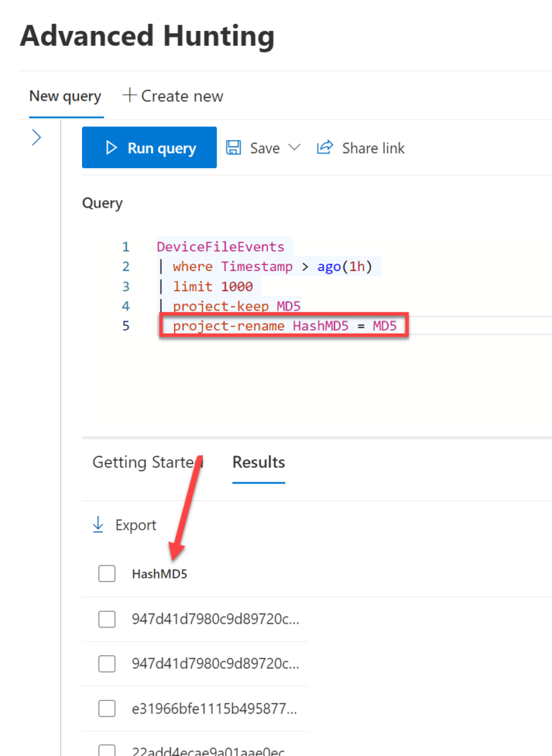
Task: Expand the left sidebar chevron arrow
Action: pyautogui.click(x=36, y=137)
